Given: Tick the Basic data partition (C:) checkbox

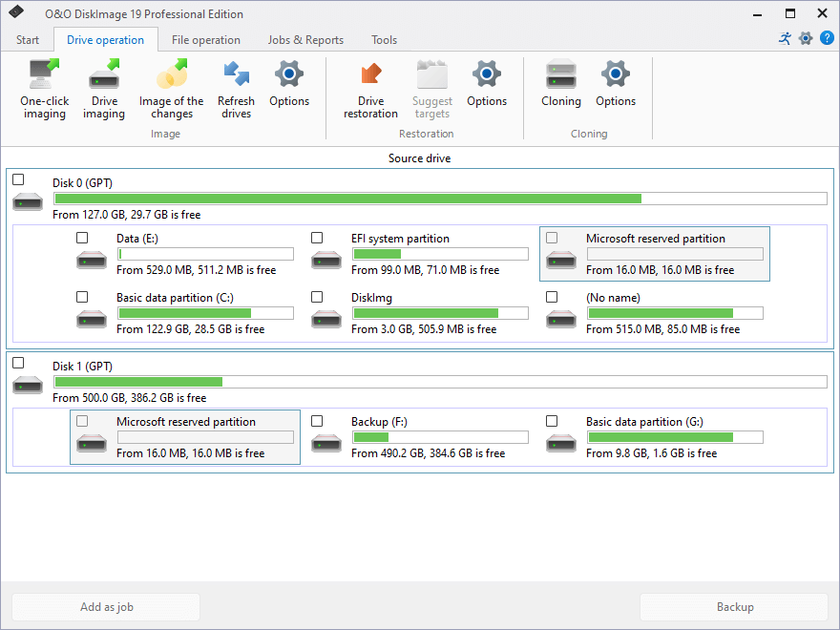Looking at the screenshot, I should [x=83, y=297].
